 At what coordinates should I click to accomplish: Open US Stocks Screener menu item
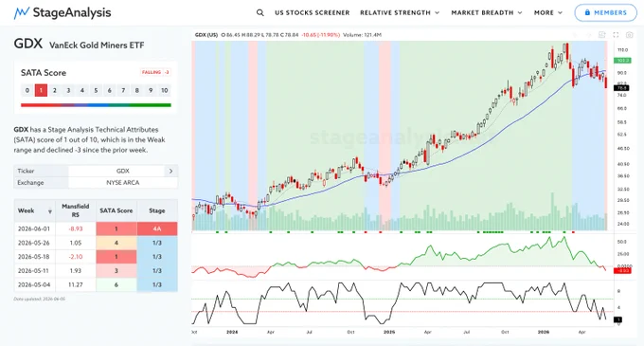tap(313, 12)
